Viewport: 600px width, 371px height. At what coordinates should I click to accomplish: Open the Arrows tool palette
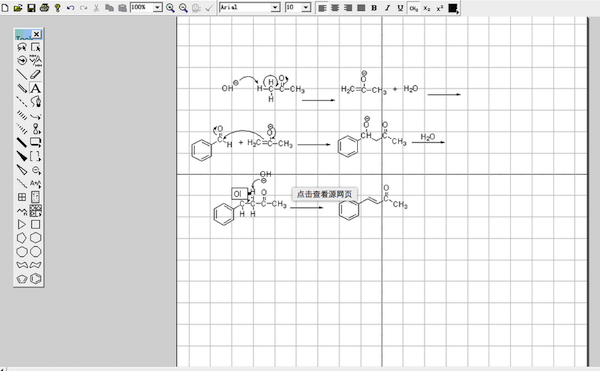click(x=36, y=115)
